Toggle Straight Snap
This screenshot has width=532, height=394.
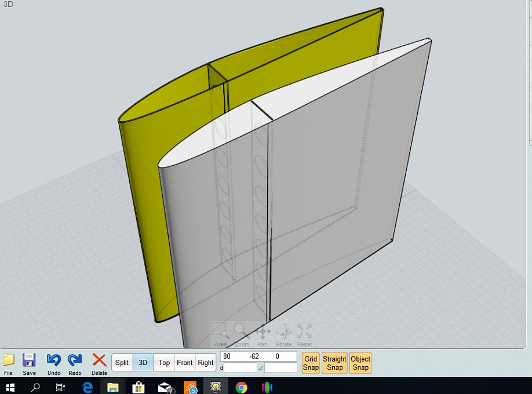[334, 363]
